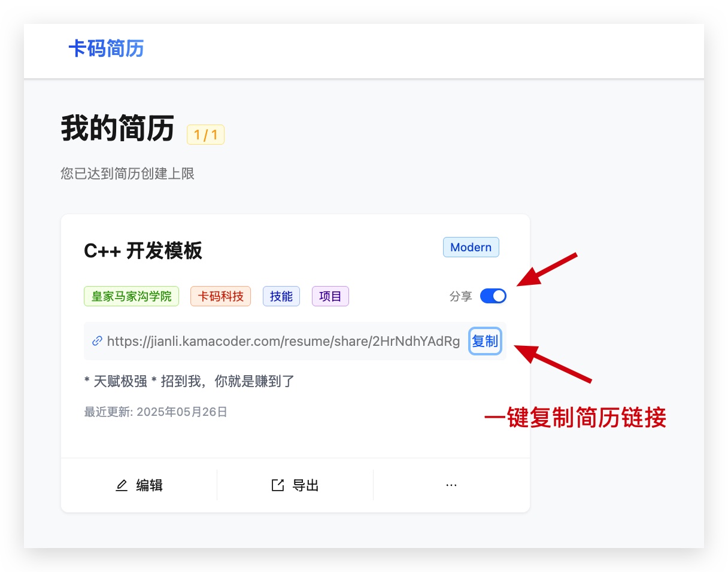Click the 1/1 resume count badge
728x572 pixels.
coord(205,135)
